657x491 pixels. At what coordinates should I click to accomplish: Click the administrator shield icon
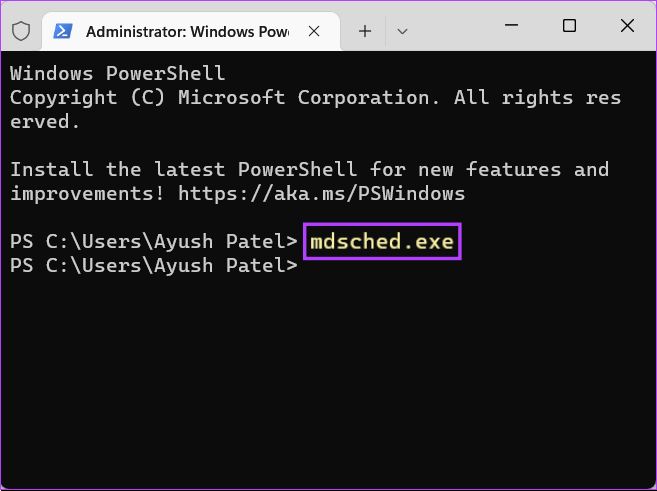point(20,31)
